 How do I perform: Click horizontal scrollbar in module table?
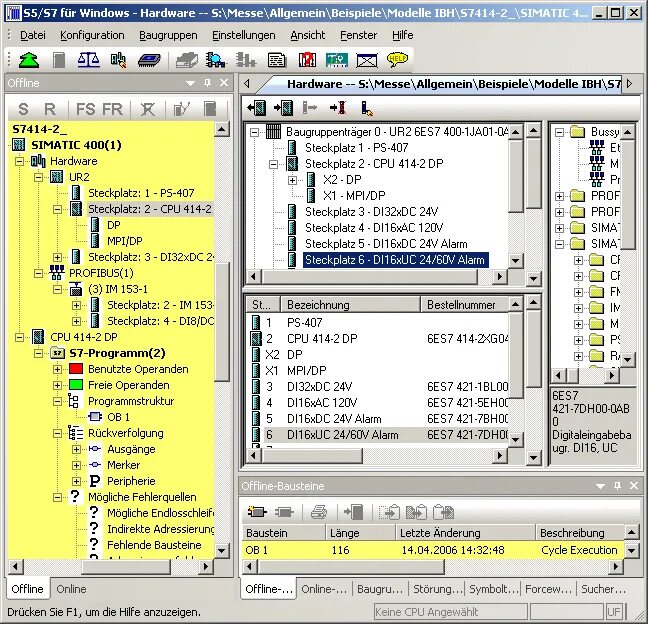click(312, 456)
